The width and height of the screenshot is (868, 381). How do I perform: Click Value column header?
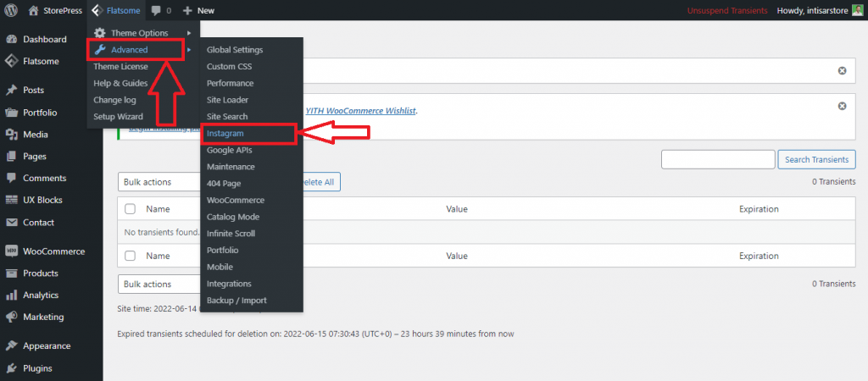tap(457, 209)
